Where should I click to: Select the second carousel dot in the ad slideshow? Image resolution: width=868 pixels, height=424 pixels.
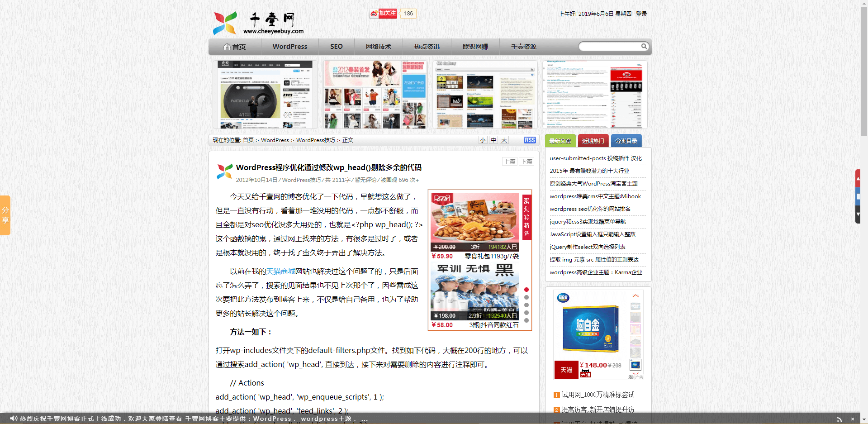pos(526,297)
